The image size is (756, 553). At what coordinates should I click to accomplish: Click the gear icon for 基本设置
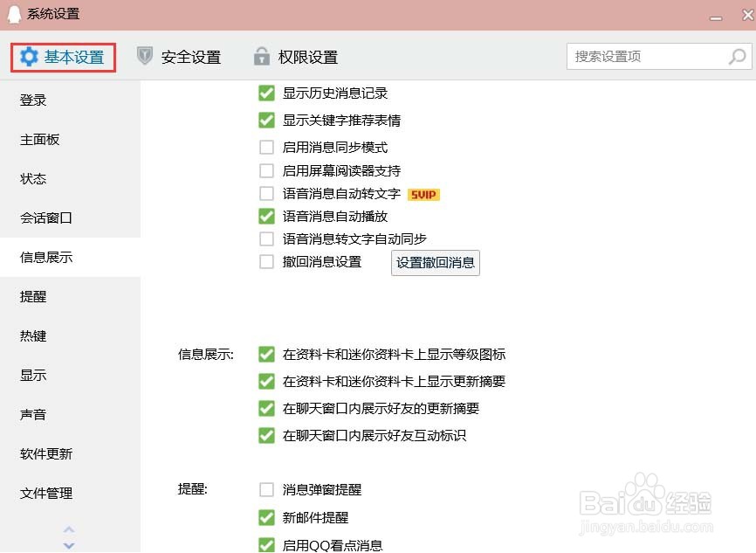click(29, 57)
